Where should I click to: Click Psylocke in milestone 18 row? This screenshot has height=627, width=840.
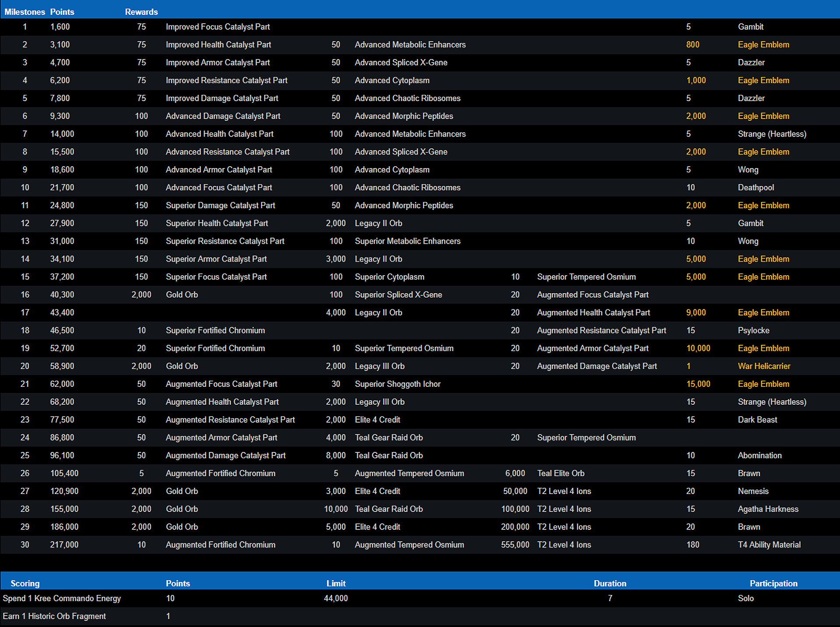(x=753, y=330)
